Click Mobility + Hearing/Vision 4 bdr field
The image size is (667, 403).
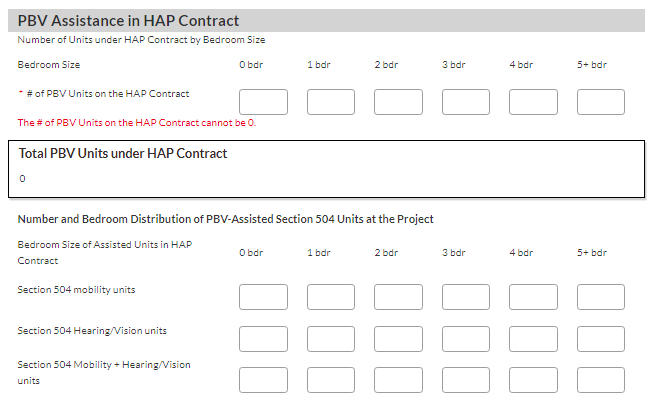[x=533, y=380]
